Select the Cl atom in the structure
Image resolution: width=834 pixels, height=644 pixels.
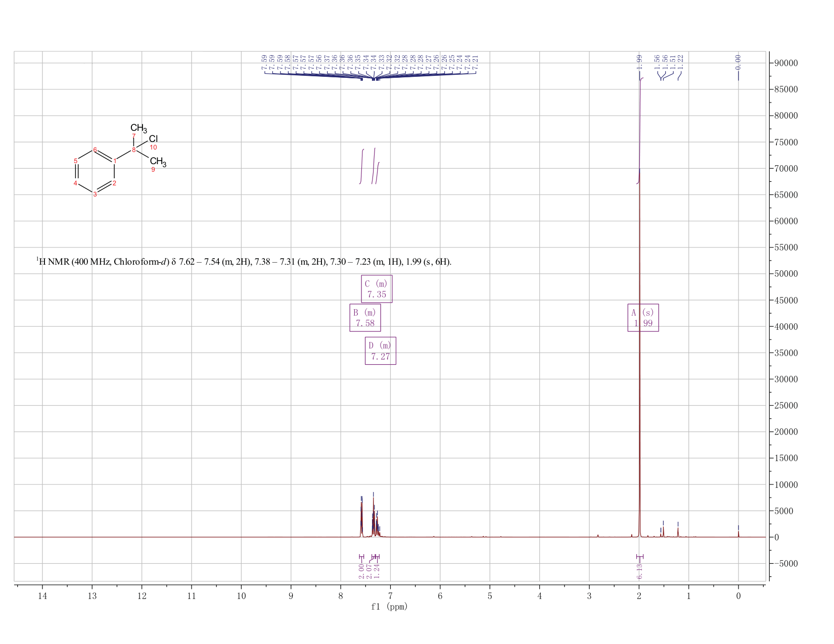tap(154, 139)
